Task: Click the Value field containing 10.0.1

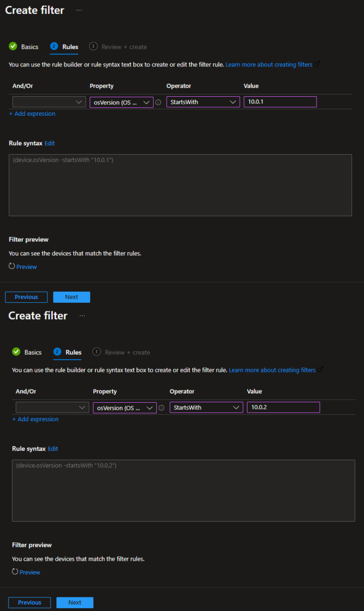Action: 280,102
